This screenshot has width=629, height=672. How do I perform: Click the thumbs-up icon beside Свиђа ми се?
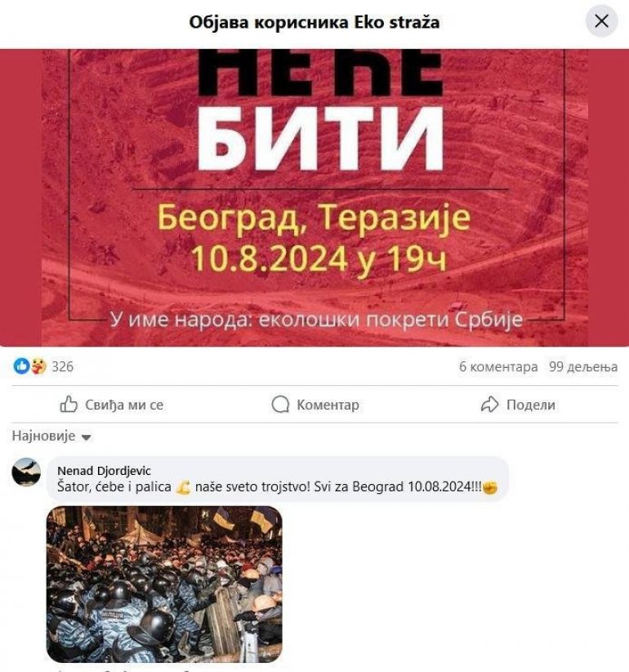[x=69, y=404]
